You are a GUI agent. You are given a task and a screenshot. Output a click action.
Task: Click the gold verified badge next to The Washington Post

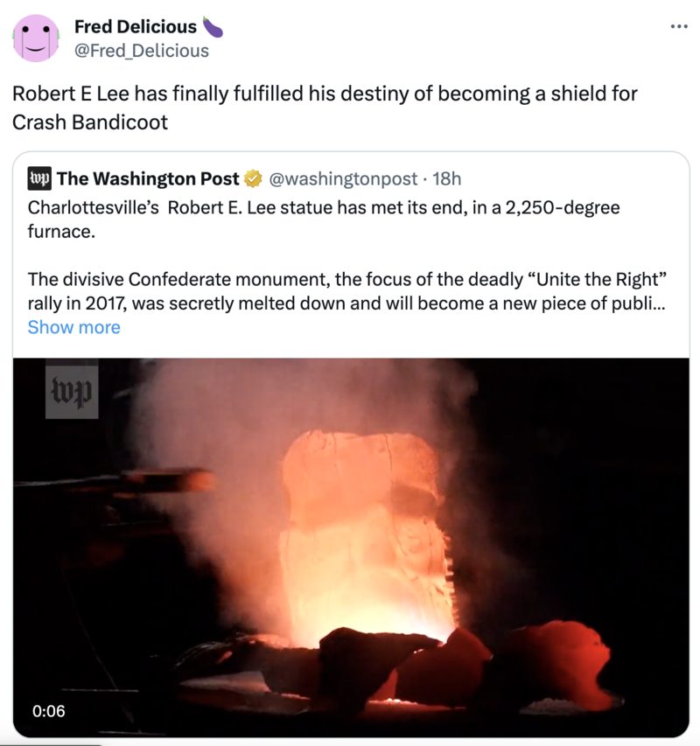click(252, 178)
